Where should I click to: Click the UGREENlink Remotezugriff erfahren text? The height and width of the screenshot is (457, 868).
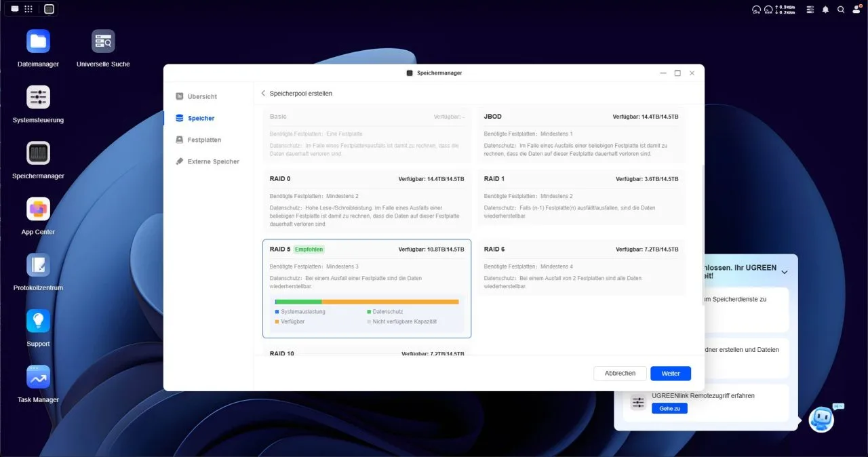703,395
